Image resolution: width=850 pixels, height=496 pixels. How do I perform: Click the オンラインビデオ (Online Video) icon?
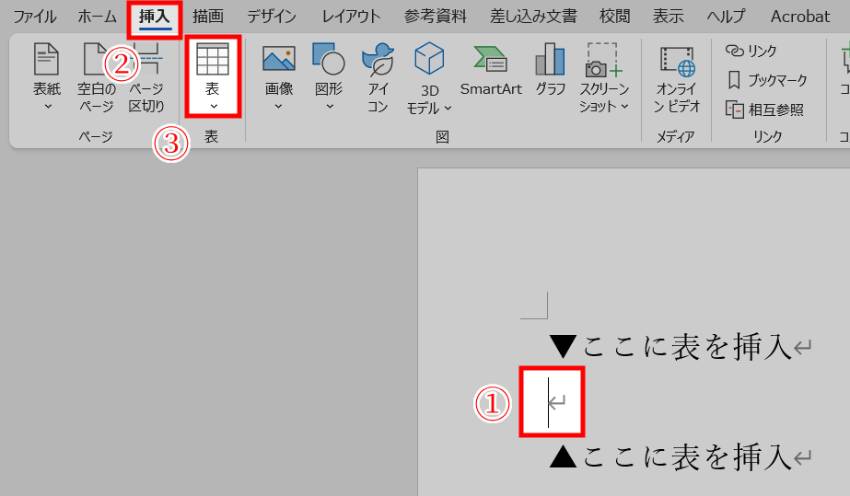click(677, 75)
